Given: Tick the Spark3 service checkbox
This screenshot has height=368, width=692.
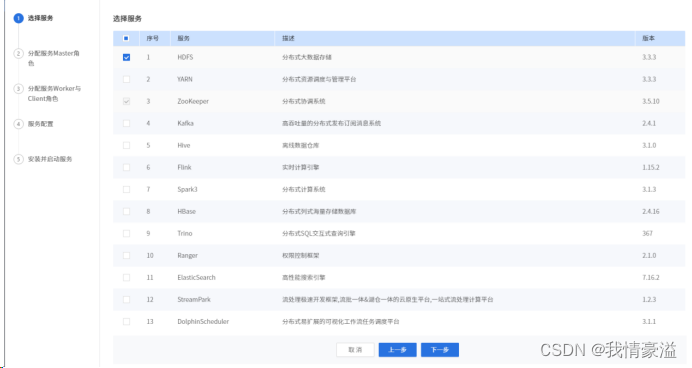Looking at the screenshot, I should [x=126, y=190].
